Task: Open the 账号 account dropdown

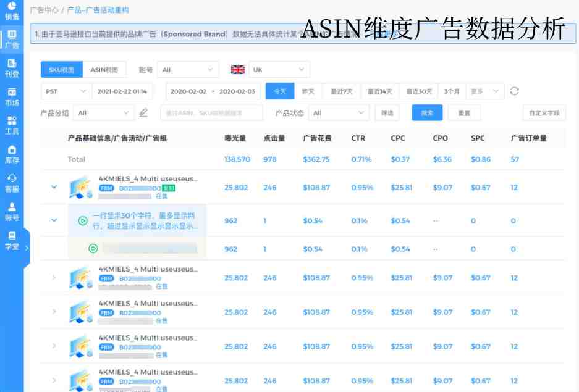Action: pos(188,70)
